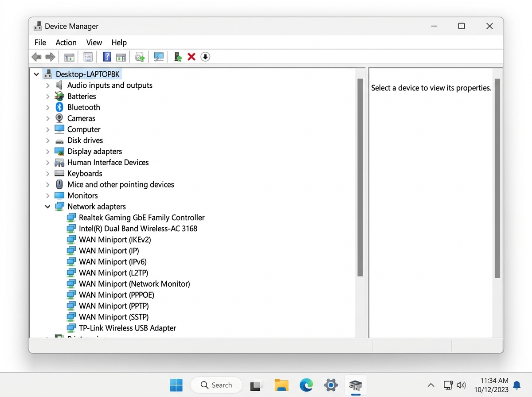Click the Cameras webcam icon

tap(59, 118)
